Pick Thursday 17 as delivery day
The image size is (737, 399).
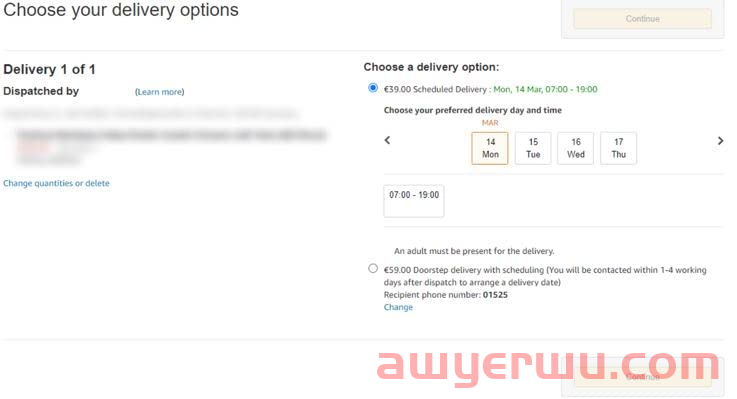(x=619, y=148)
